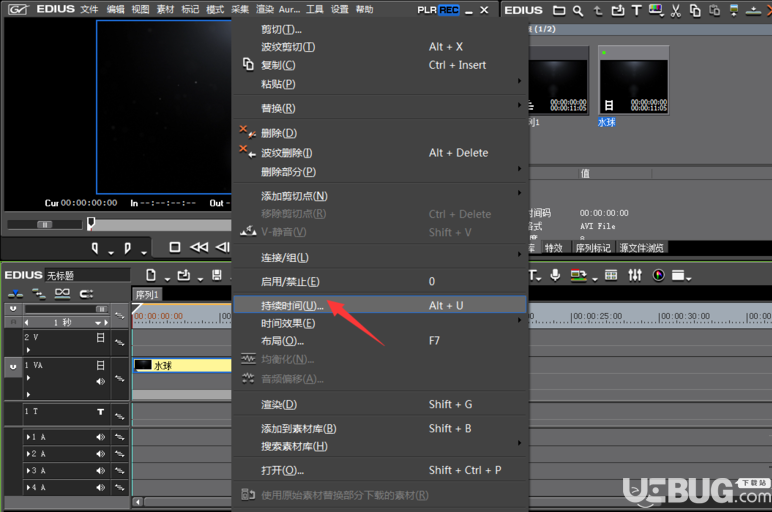772x512 pixels.
Task: Click the Stop button in player
Action: pos(174,247)
